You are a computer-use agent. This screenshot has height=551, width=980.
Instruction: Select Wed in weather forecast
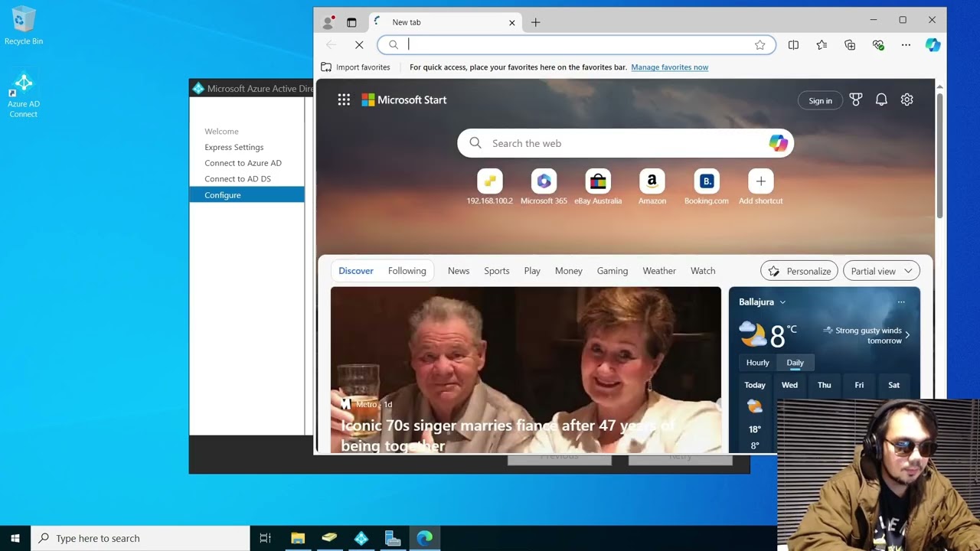789,385
